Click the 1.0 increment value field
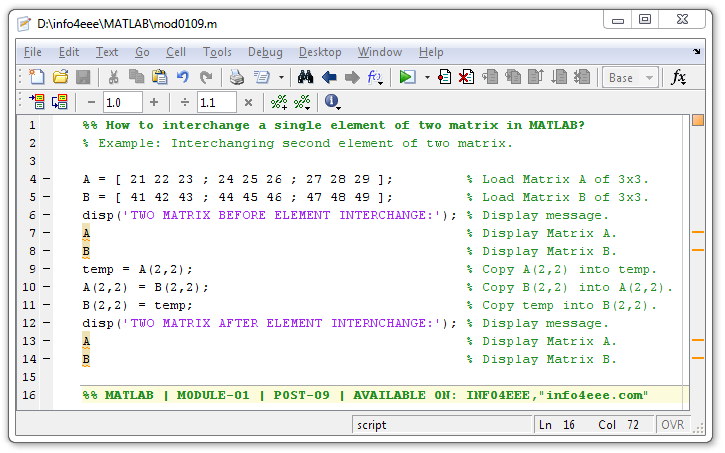This screenshot has height=453, width=725. 123,102
